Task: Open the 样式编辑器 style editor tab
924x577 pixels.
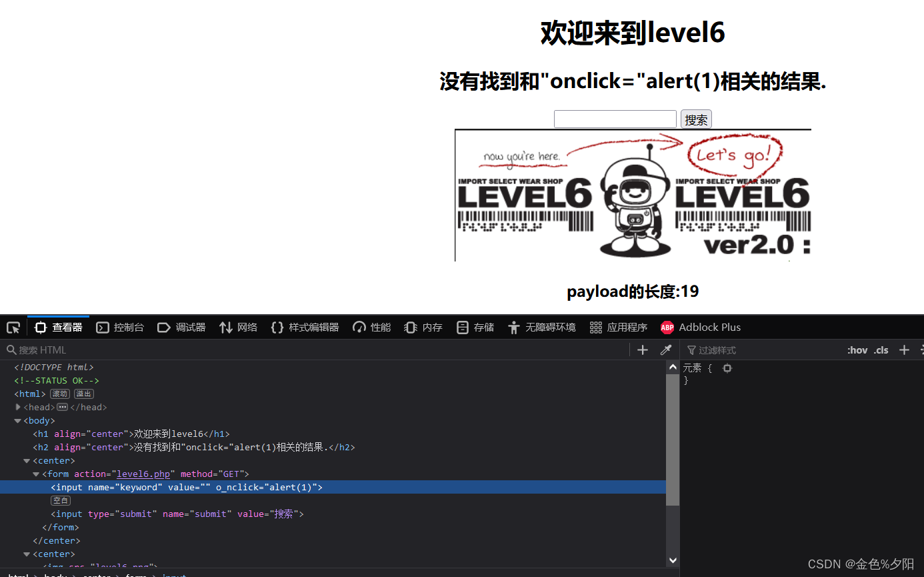Action: (x=305, y=328)
